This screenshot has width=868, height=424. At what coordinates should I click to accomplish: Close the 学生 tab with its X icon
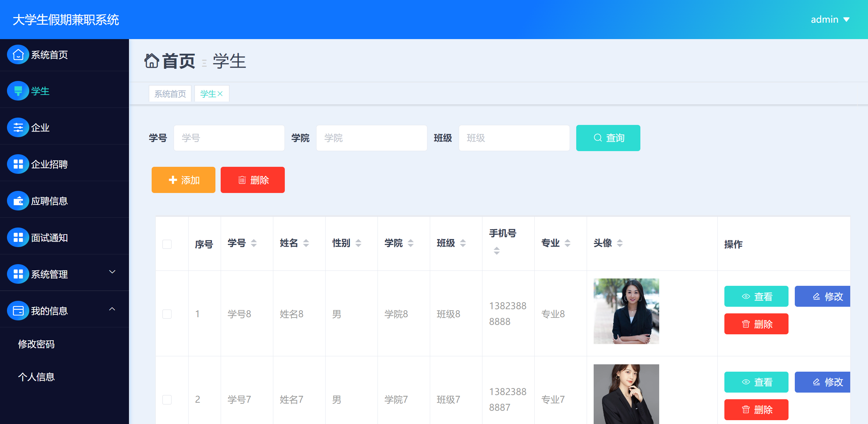[x=220, y=94]
